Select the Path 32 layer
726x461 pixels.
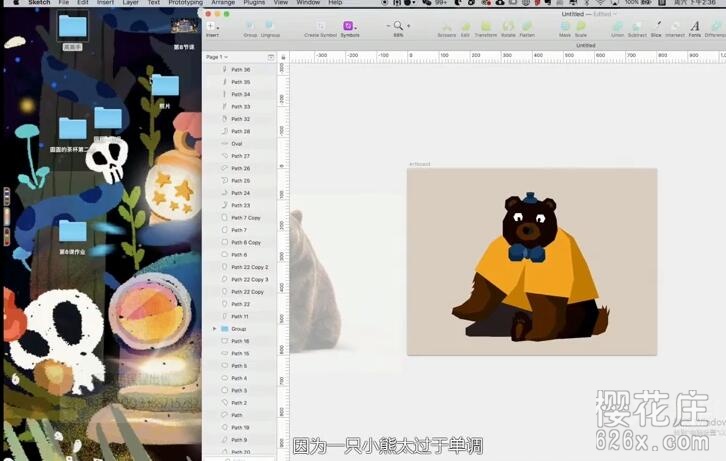tap(240, 119)
